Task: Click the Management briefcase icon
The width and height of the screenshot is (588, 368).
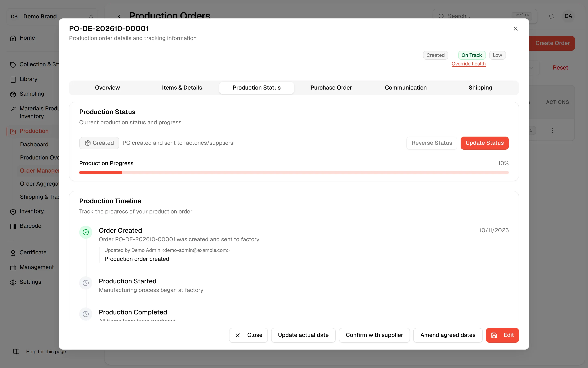Action: tap(13, 267)
